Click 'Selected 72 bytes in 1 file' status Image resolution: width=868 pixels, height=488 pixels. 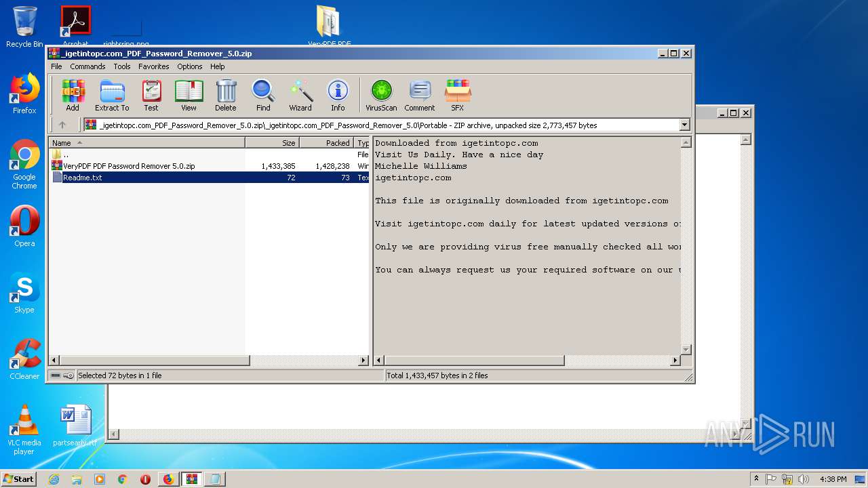click(119, 375)
